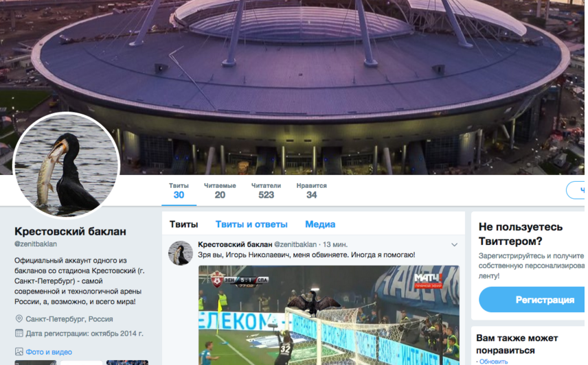
Task: Open the Твиты counter tab
Action: click(179, 191)
